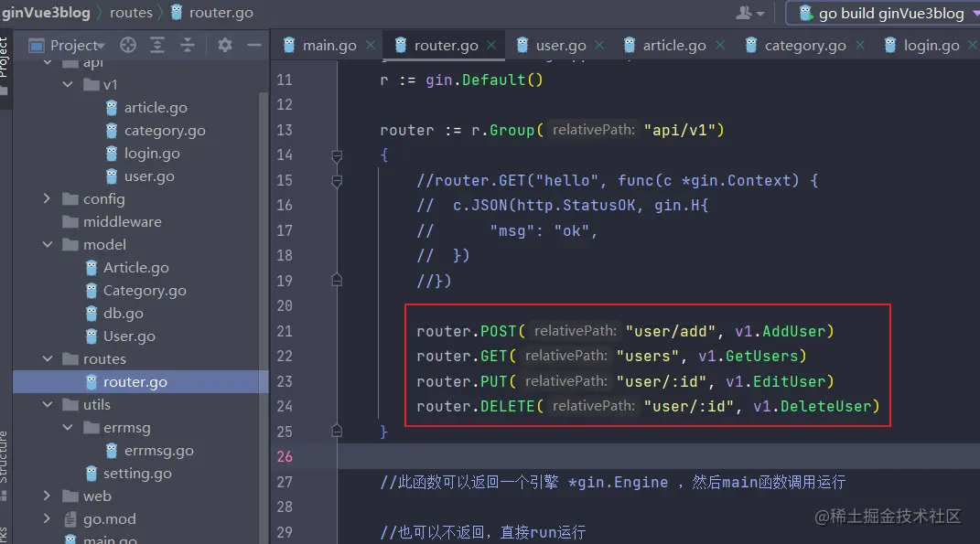
Task: Collapse the v1 folder
Action: coord(68,84)
